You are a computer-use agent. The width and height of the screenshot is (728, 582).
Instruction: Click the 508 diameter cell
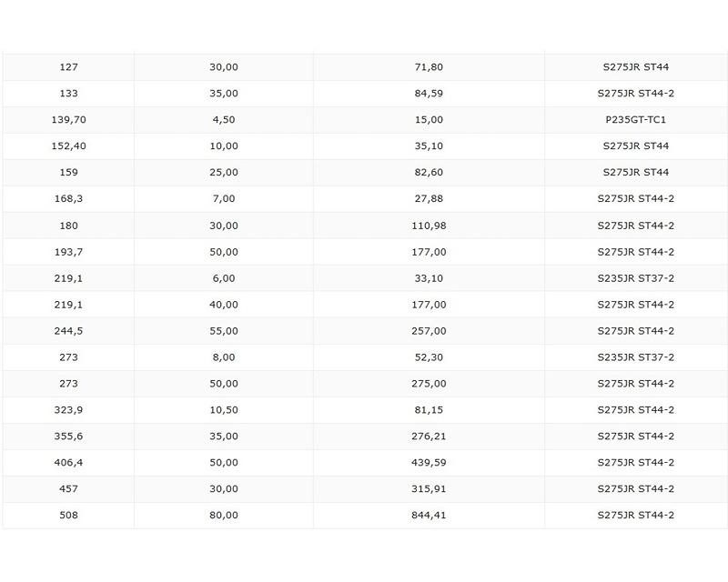click(68, 516)
